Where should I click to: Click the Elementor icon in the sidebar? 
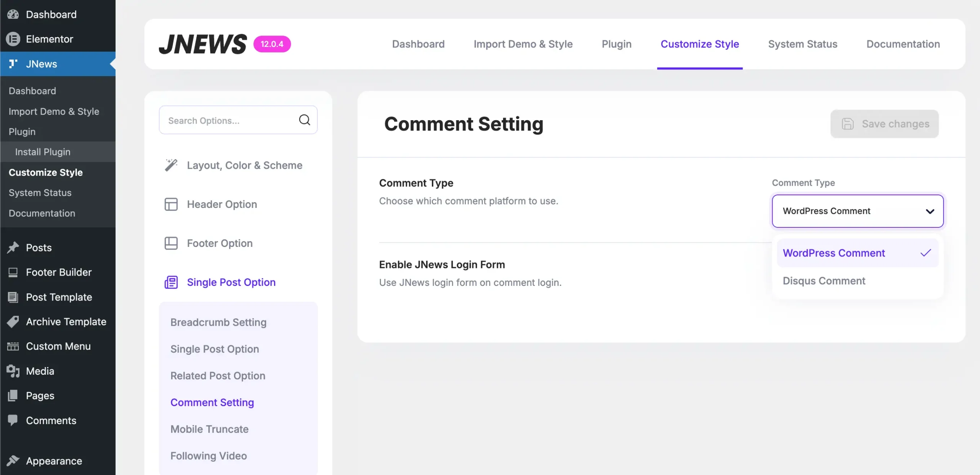point(13,39)
